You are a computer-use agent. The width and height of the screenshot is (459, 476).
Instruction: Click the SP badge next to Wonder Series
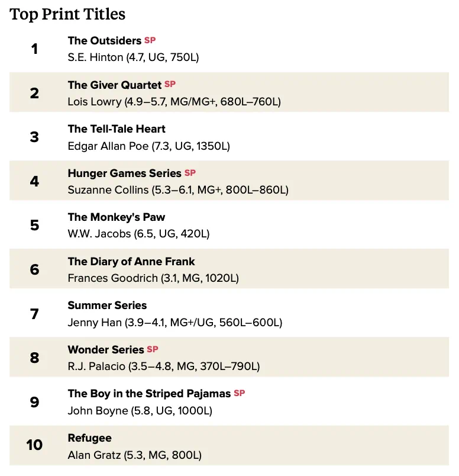(x=152, y=349)
